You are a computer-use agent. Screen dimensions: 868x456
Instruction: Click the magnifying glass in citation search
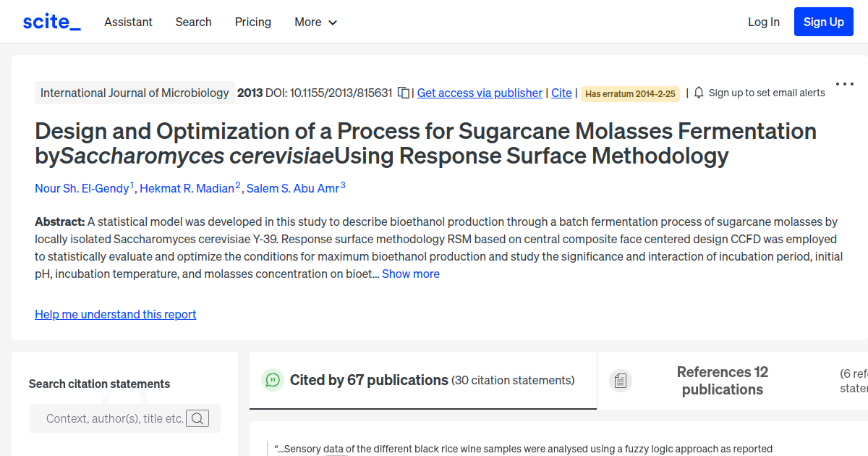tap(197, 418)
